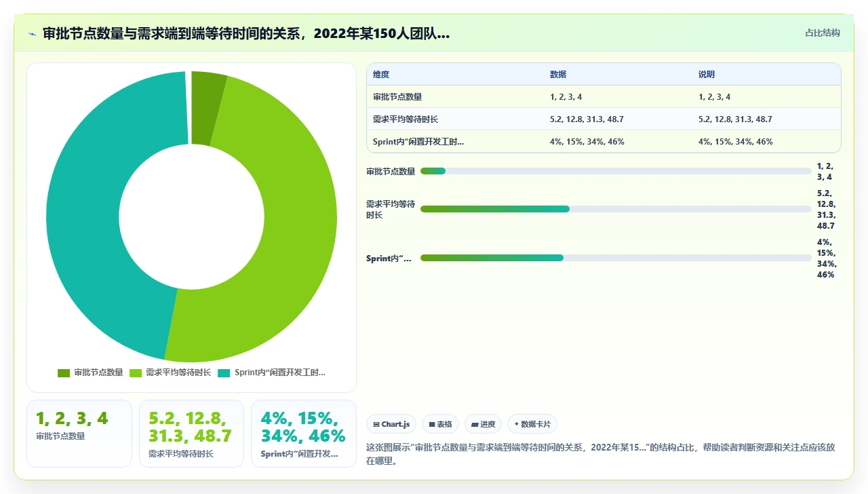Click the 审批节点数量 progress bar label
This screenshot has height=494, width=868.
391,171
